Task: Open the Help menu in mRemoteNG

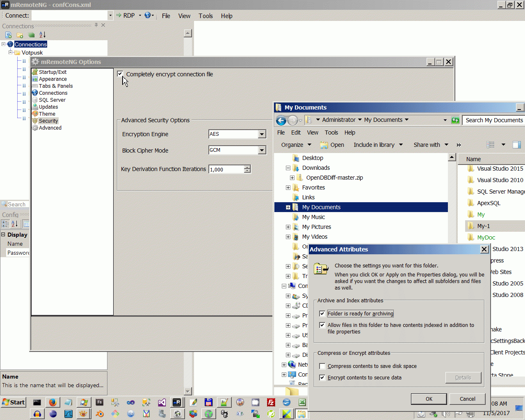Action: tap(226, 16)
